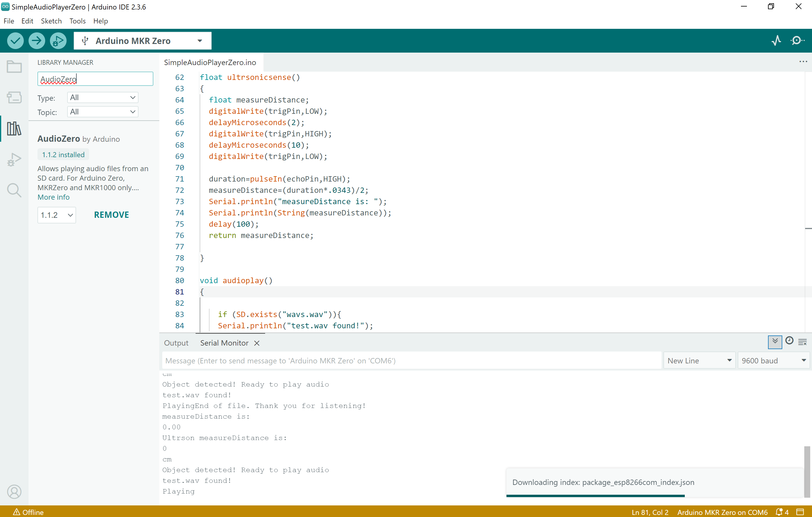Expand the 9600 baud rate dropdown

[773, 361]
